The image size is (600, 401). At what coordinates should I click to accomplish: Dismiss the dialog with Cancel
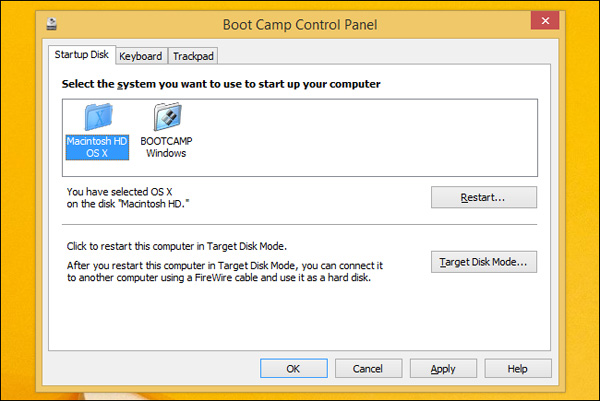click(x=369, y=368)
